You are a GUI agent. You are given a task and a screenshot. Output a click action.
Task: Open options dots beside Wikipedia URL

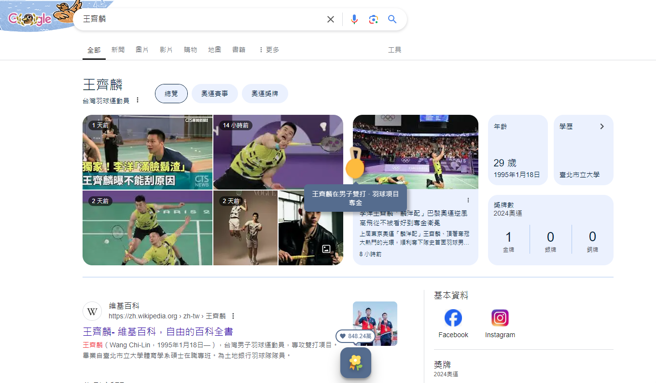(x=233, y=316)
